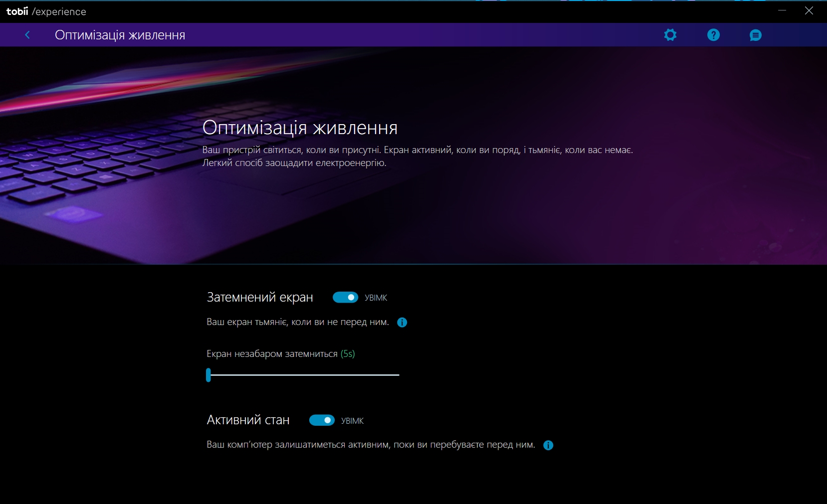Click the УВІМК label beside Активний стан
Viewport: 827px width, 504px height.
pyautogui.click(x=352, y=421)
